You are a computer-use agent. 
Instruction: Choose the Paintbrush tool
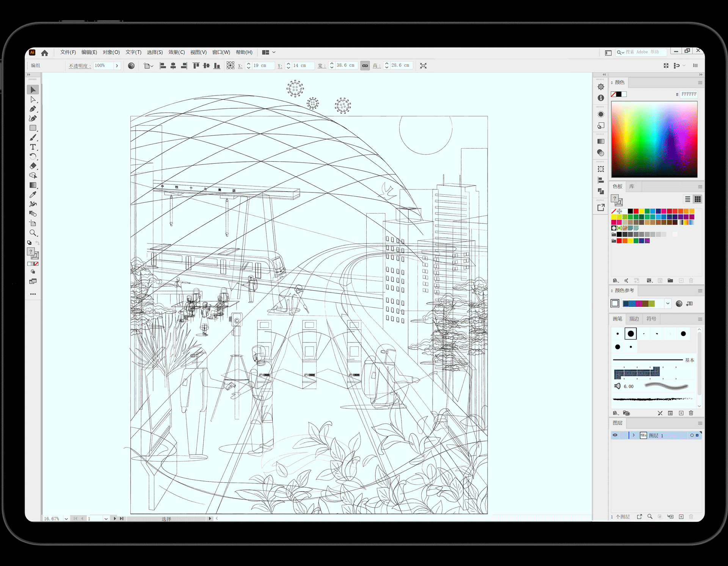pos(33,138)
